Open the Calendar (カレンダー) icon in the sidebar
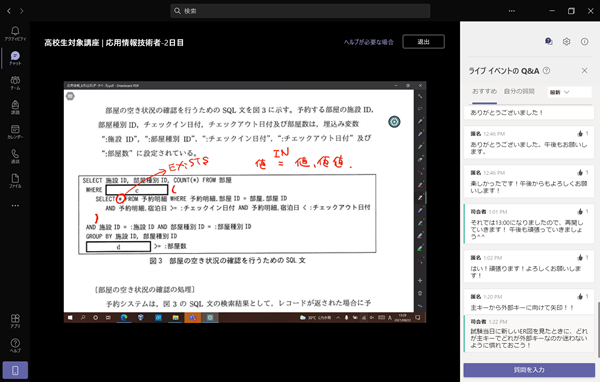 (15, 132)
